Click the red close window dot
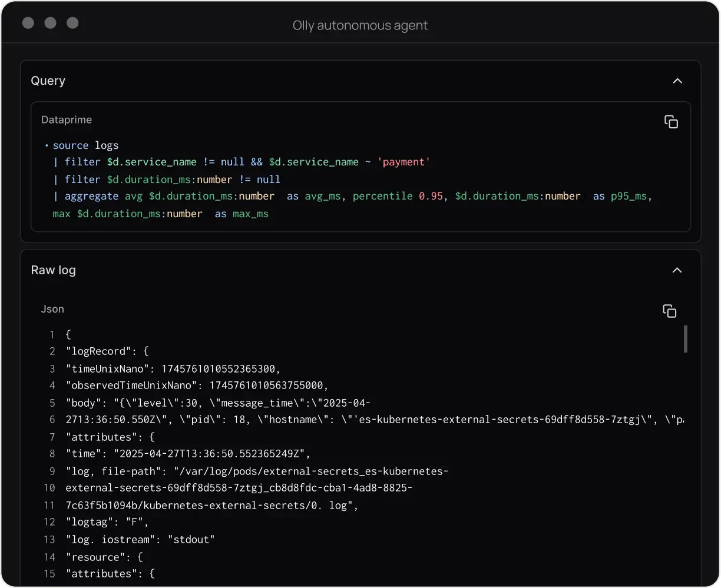Image resolution: width=721 pixels, height=588 pixels. (x=28, y=23)
